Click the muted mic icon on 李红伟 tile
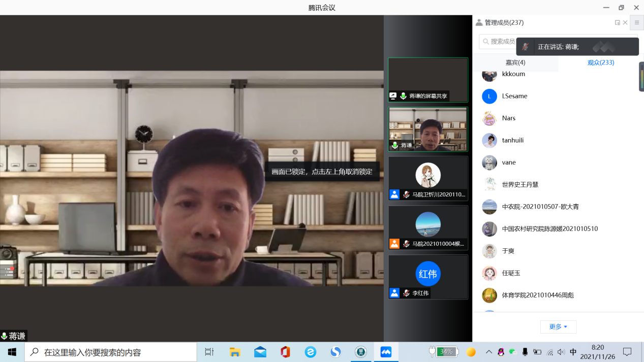The height and width of the screenshot is (362, 644). click(406, 293)
